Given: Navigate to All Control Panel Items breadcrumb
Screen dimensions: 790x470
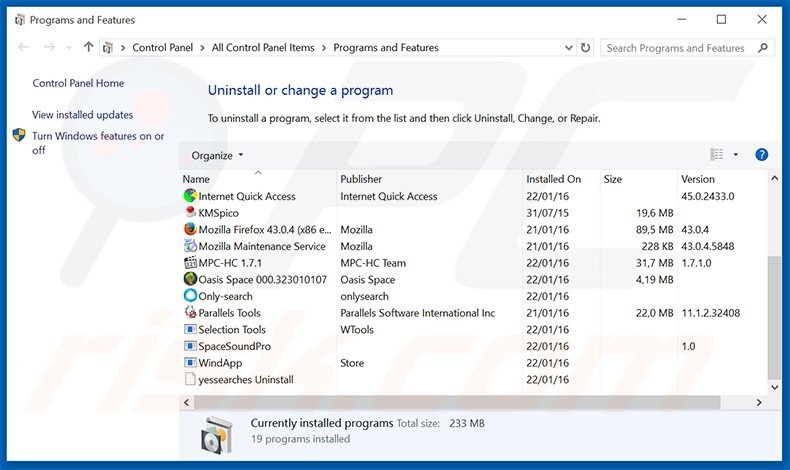Looking at the screenshot, I should pyautogui.click(x=262, y=47).
